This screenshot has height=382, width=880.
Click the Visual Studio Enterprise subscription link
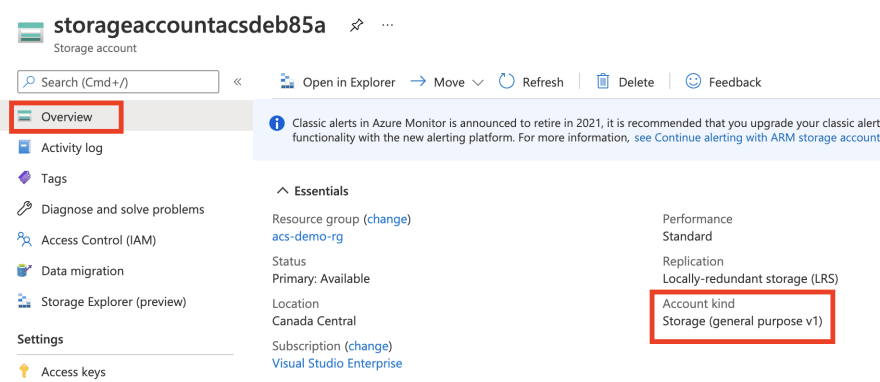pyautogui.click(x=337, y=363)
